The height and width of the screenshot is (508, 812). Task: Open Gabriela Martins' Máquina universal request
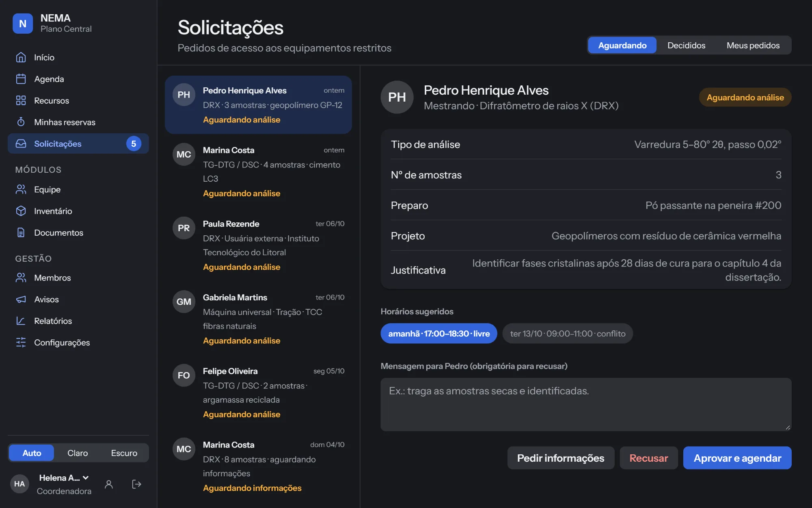click(258, 319)
